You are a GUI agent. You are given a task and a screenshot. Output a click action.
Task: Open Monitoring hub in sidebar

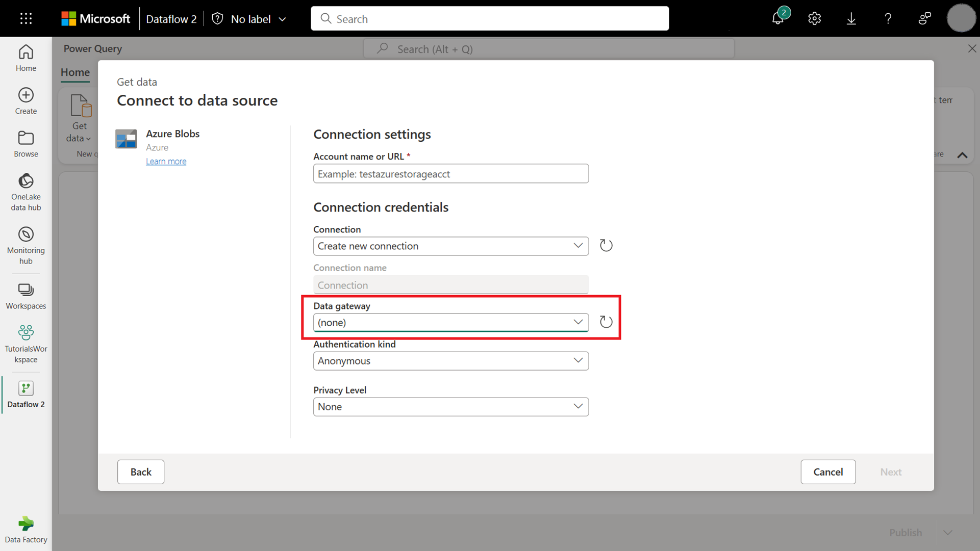coord(26,246)
